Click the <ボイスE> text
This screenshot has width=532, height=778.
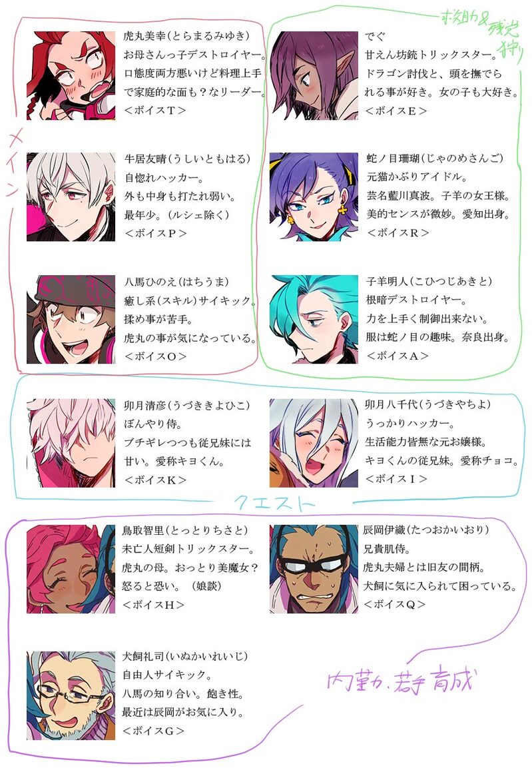click(396, 111)
